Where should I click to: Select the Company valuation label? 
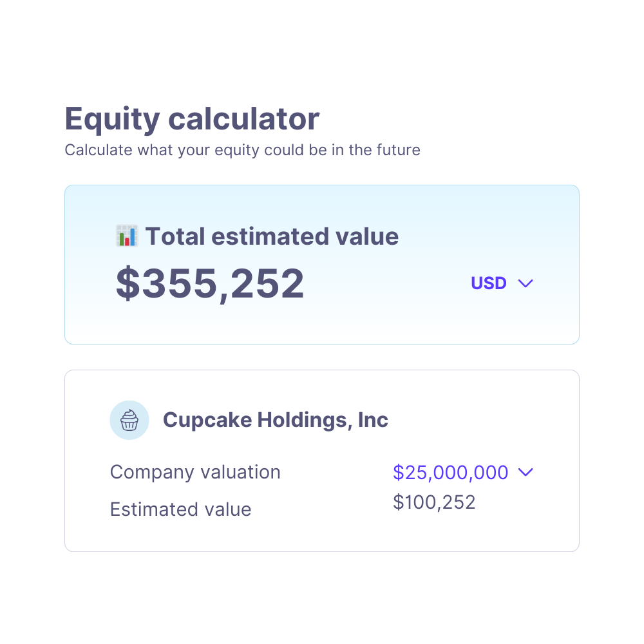point(195,472)
